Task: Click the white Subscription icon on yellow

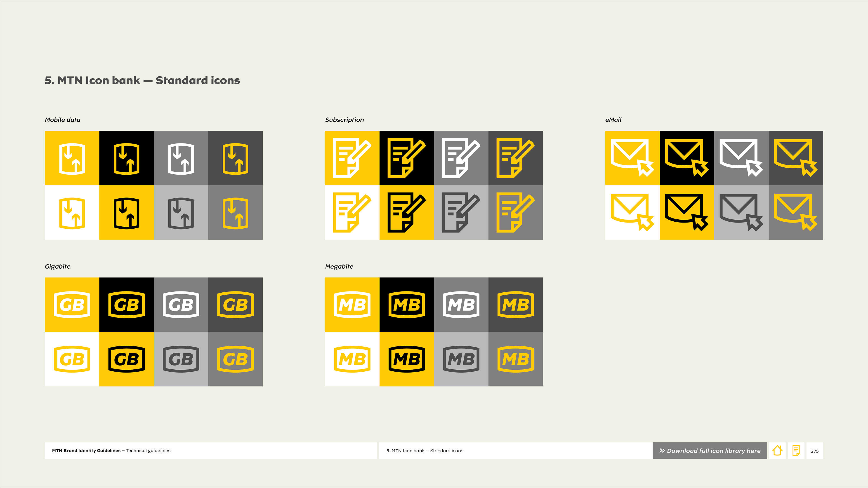Action: click(352, 158)
